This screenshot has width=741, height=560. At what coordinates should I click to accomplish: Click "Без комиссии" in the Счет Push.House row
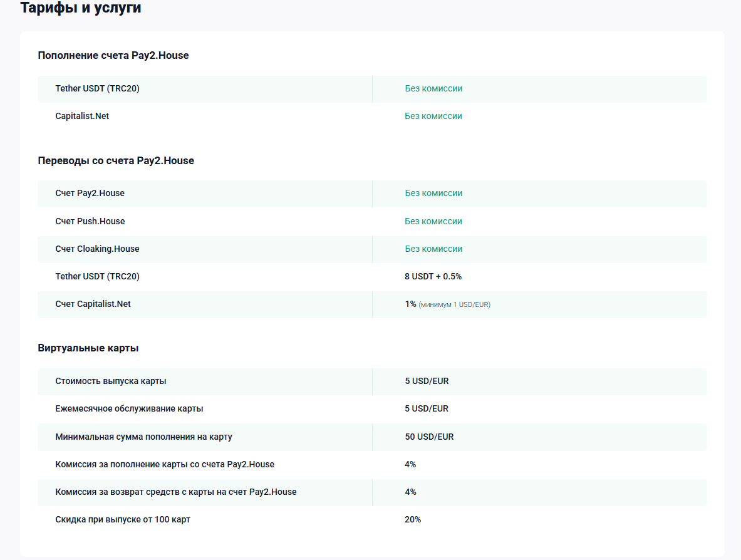pyautogui.click(x=433, y=221)
